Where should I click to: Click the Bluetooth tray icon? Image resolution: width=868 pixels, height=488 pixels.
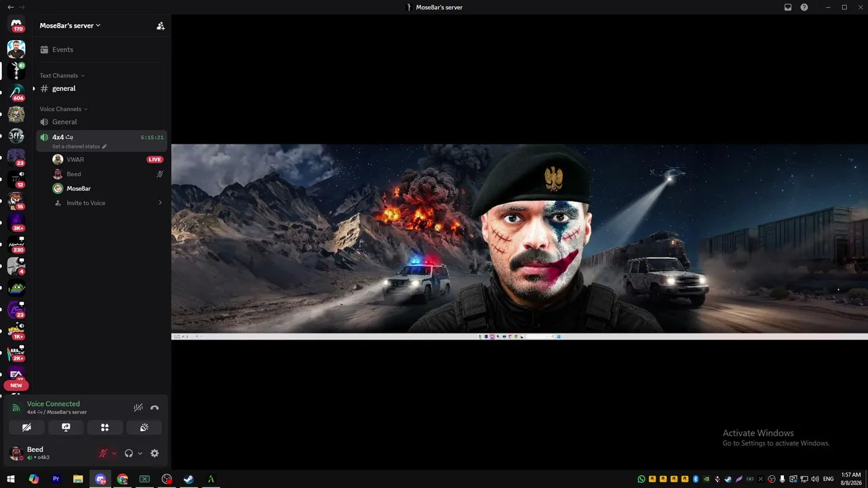click(696, 479)
